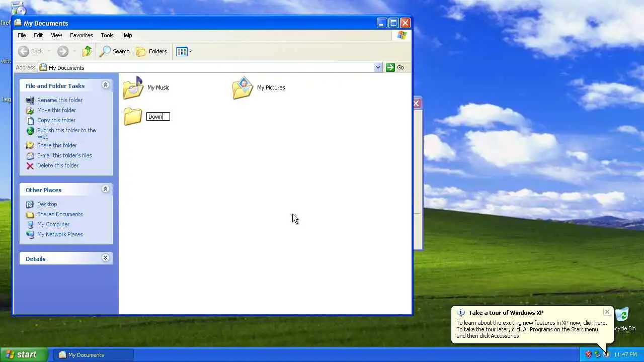Click the Go button
644x362 pixels.
(x=395, y=67)
